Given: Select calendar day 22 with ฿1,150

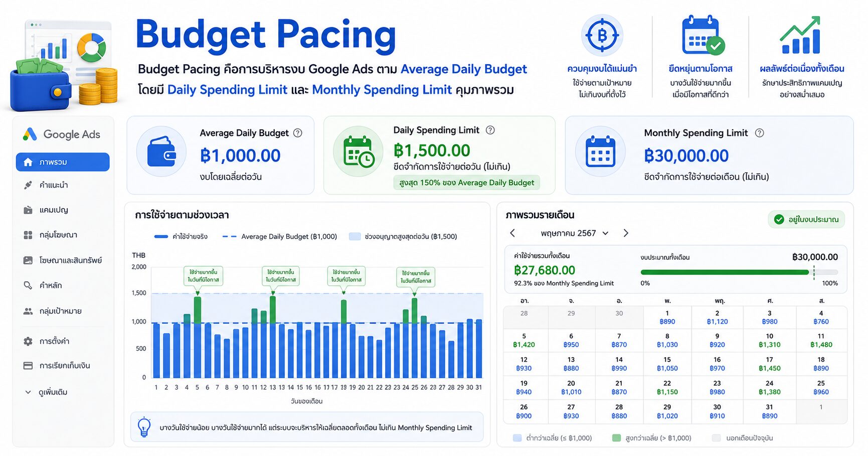Looking at the screenshot, I should pyautogui.click(x=667, y=388).
